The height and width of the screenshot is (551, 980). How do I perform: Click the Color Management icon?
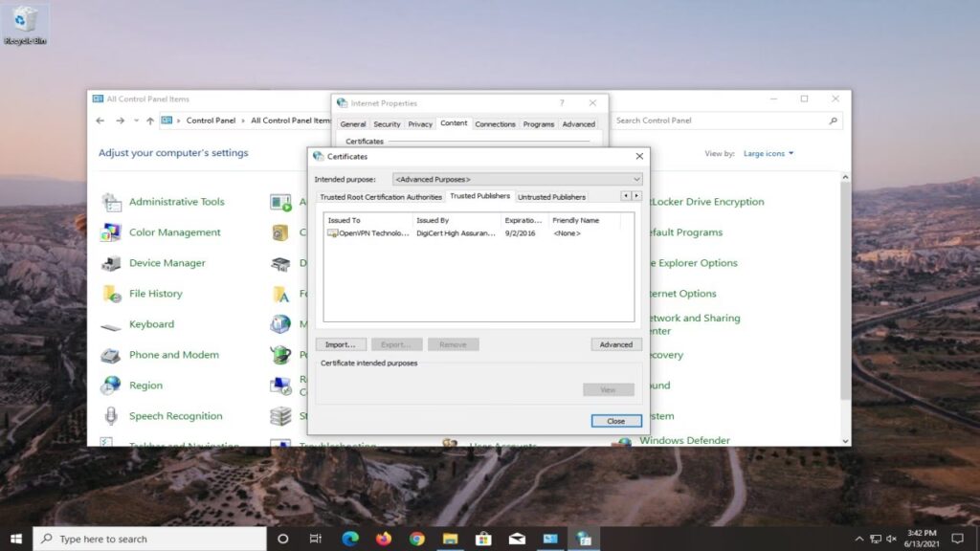[112, 232]
